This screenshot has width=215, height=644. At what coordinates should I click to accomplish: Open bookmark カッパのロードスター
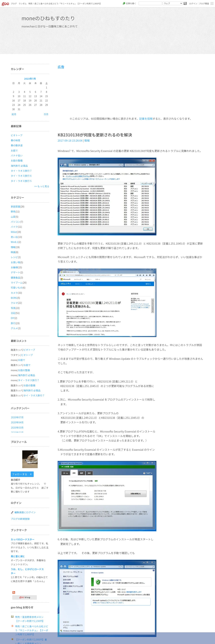point(23,540)
